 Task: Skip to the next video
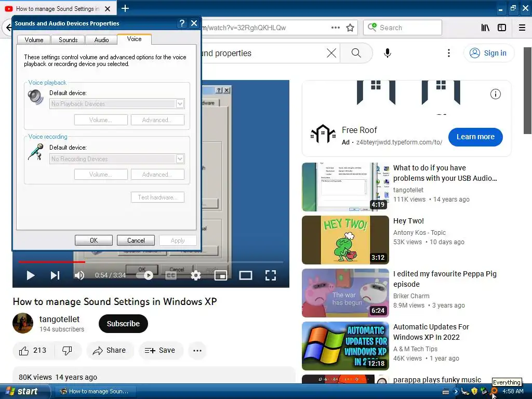pyautogui.click(x=55, y=275)
